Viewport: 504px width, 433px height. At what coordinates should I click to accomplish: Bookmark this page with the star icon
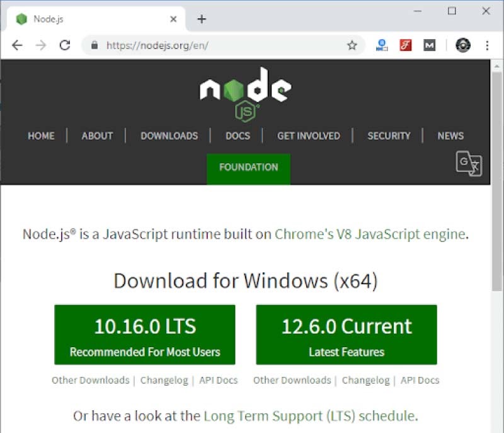click(352, 45)
